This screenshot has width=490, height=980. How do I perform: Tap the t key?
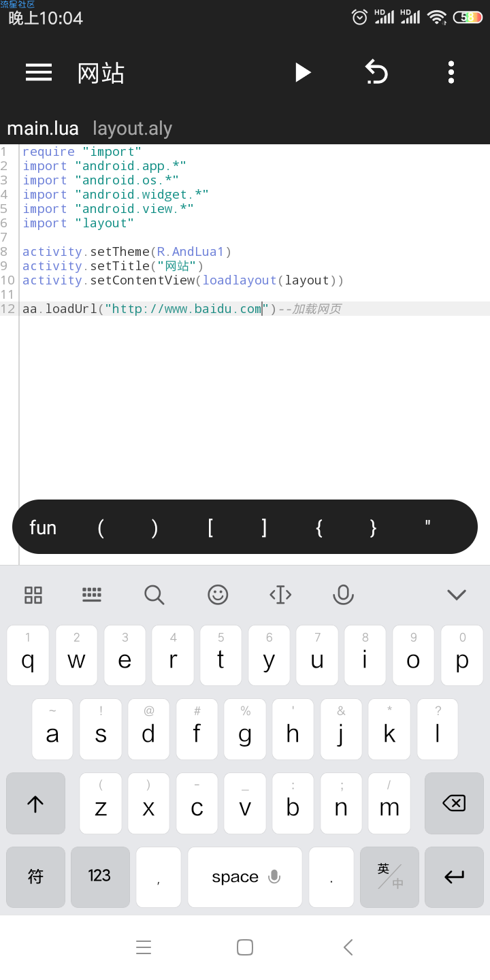pyautogui.click(x=220, y=655)
